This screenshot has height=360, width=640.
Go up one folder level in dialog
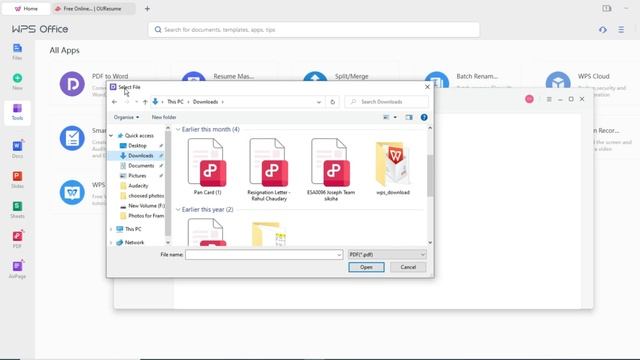point(145,102)
